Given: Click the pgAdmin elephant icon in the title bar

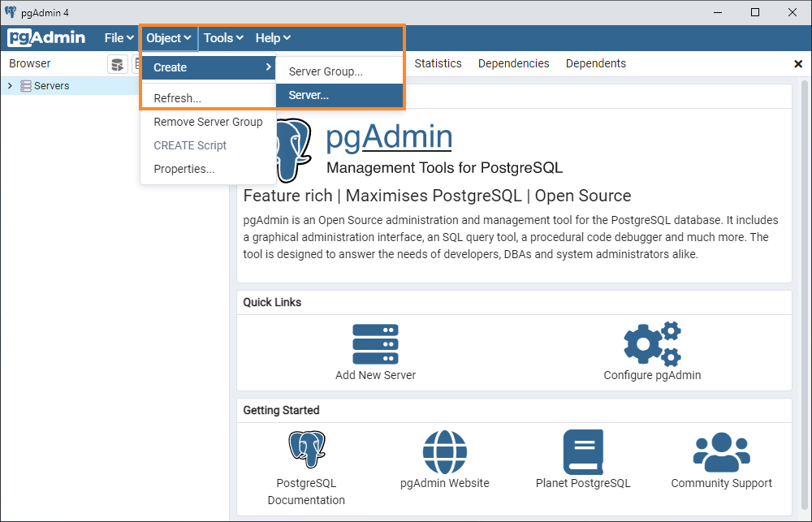Looking at the screenshot, I should 10,11.
